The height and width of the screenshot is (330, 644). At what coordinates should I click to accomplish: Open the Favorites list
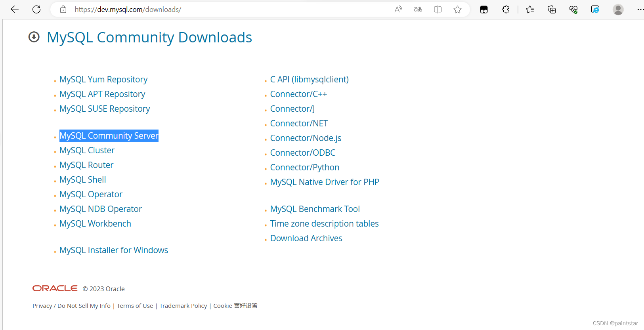pyautogui.click(x=530, y=9)
